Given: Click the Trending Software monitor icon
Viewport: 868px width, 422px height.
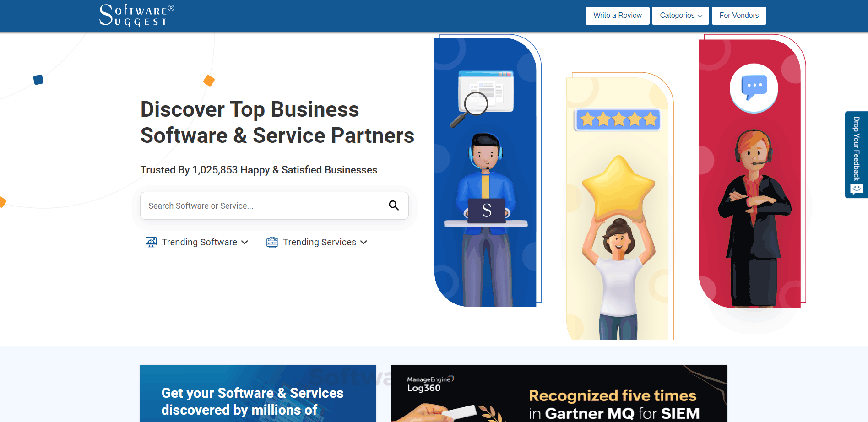Looking at the screenshot, I should [x=151, y=242].
